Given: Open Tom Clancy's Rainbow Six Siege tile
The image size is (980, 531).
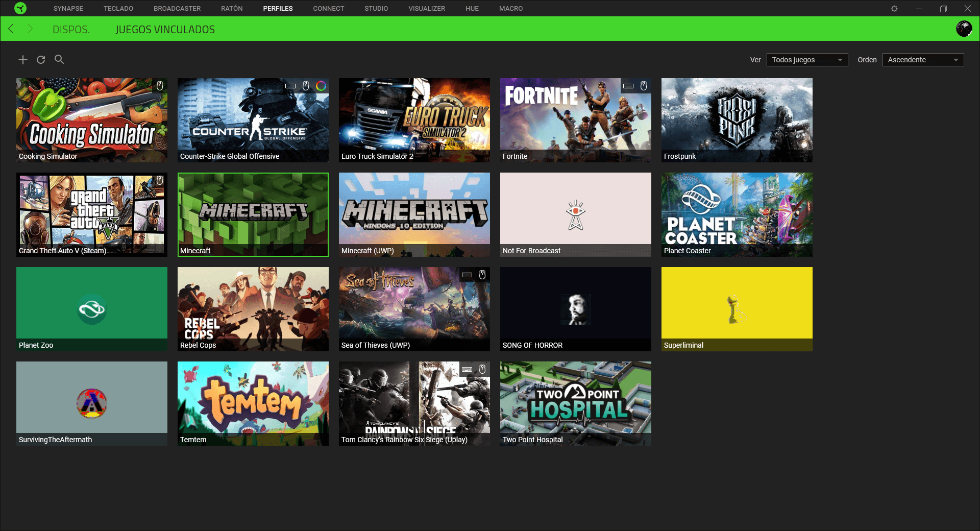Looking at the screenshot, I should [x=414, y=403].
